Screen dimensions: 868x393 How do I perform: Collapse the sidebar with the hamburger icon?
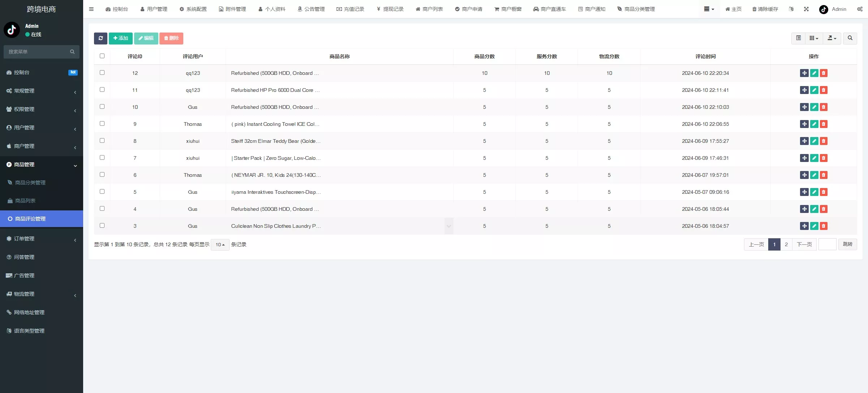click(91, 9)
